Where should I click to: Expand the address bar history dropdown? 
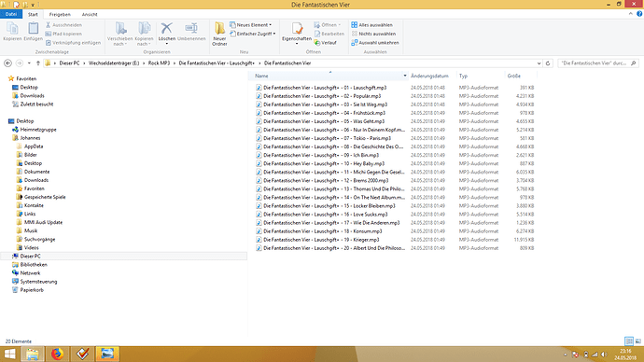(539, 63)
